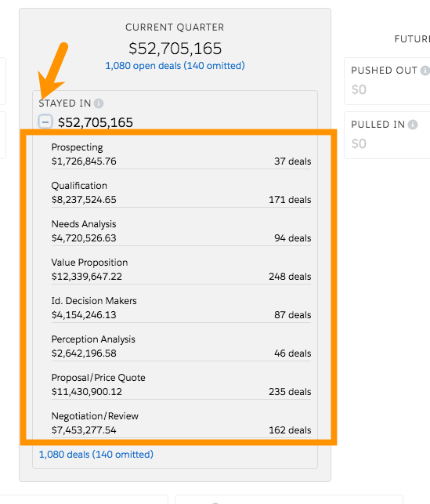Image resolution: width=430 pixels, height=504 pixels.
Task: Select the Proposal/Price Quote row
Action: click(181, 385)
